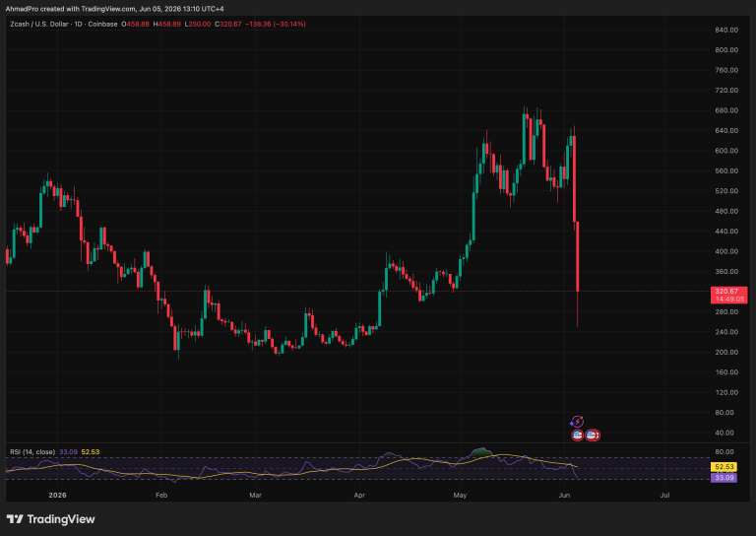Click the 160.00 price axis label
The width and height of the screenshot is (756, 536).
pyautogui.click(x=726, y=372)
